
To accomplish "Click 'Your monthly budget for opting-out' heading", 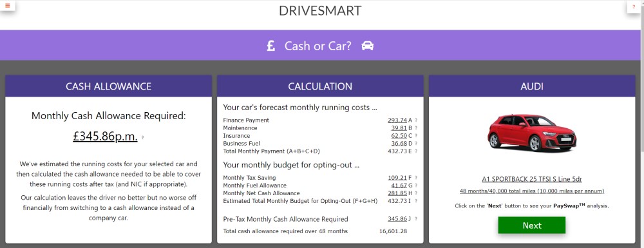I will click(x=291, y=166).
